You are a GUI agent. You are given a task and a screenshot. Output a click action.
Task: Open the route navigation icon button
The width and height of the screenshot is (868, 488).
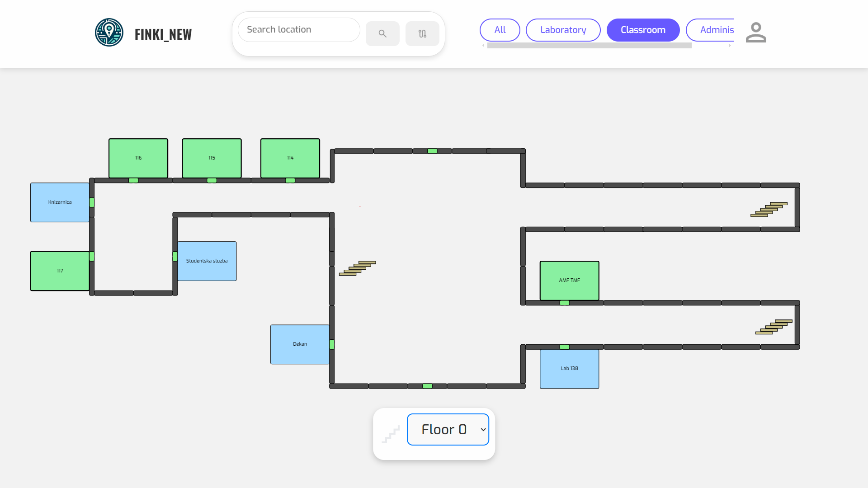(x=422, y=33)
